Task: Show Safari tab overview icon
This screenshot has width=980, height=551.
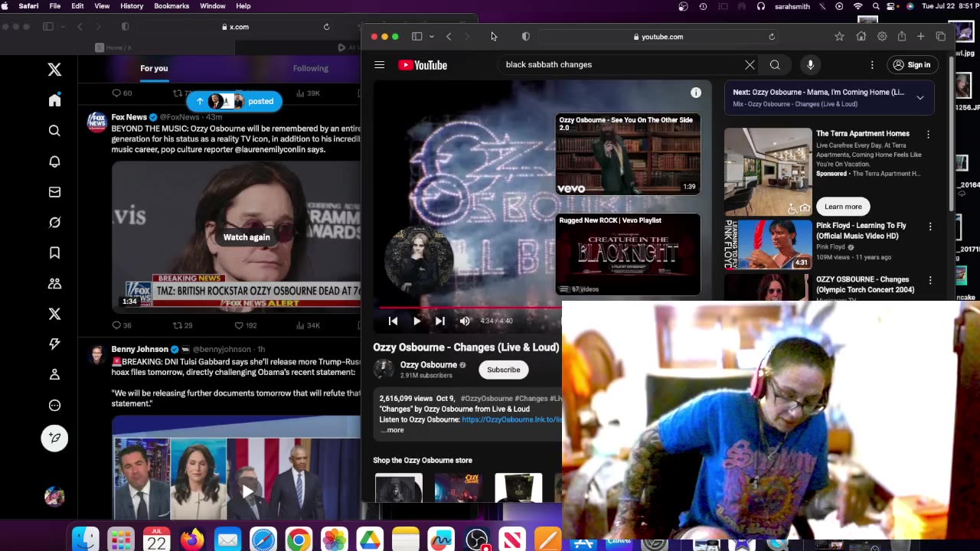Action: 941,37
